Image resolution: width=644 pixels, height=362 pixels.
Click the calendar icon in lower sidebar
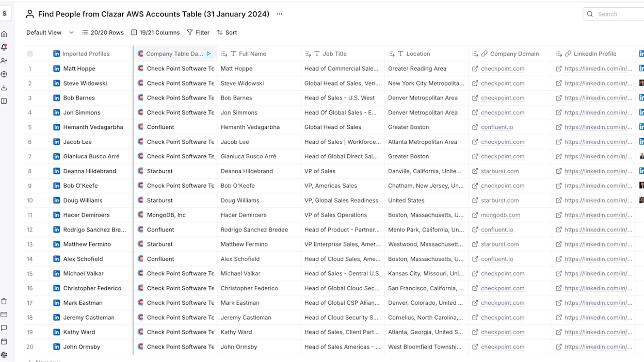4,341
